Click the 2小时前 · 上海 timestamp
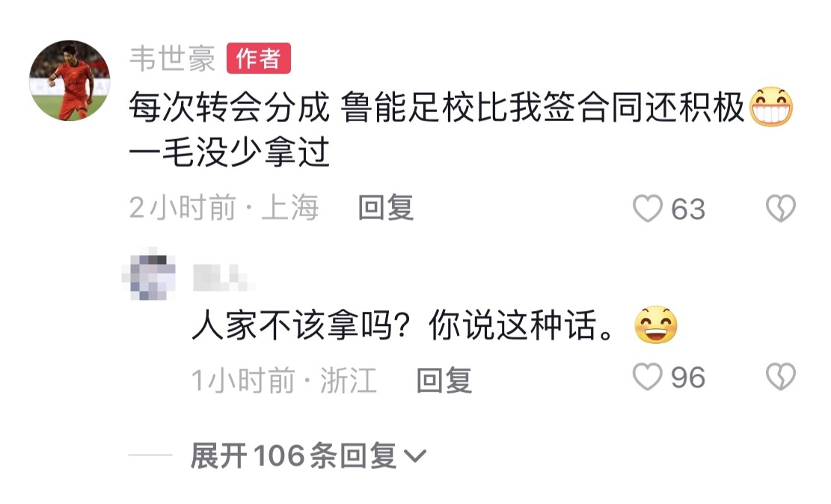Screen dimensions: 831x504 [224, 209]
